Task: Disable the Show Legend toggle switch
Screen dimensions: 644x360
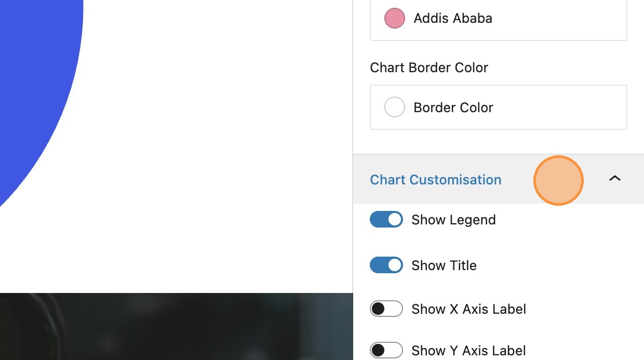Action: 386,219
